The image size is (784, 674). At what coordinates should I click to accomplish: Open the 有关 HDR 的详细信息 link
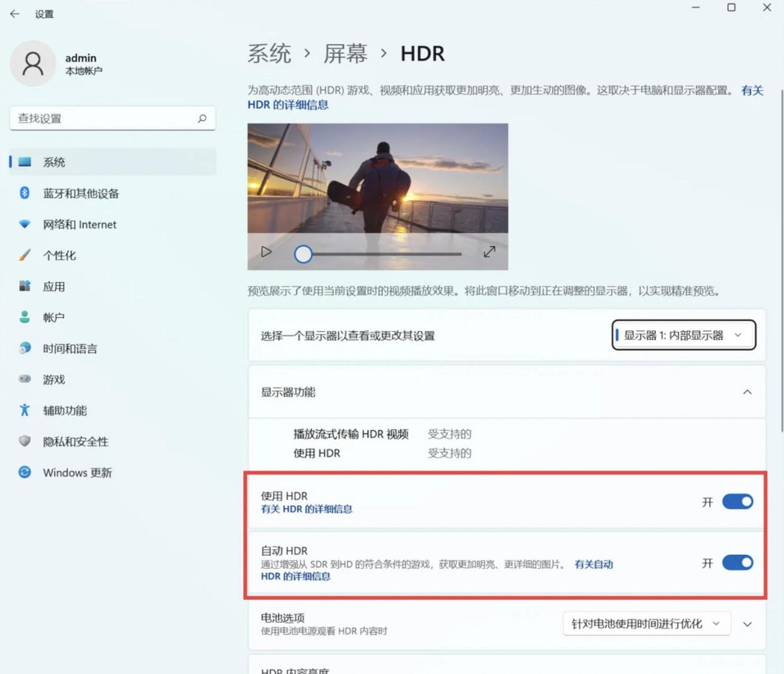coord(306,509)
